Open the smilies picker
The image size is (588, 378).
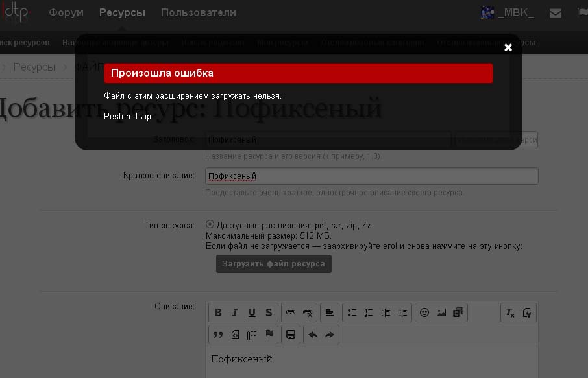pos(424,313)
